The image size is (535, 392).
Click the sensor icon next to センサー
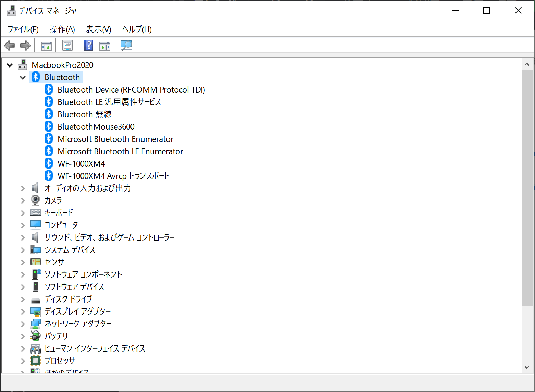[x=36, y=262]
